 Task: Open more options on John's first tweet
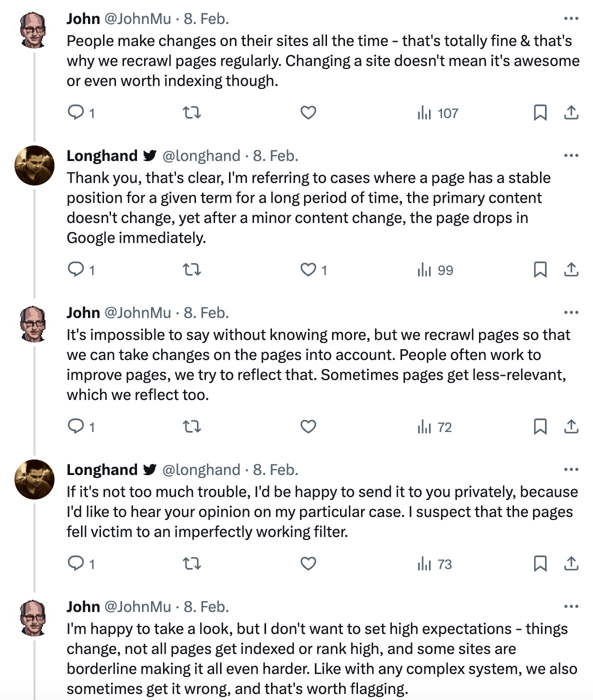click(571, 18)
